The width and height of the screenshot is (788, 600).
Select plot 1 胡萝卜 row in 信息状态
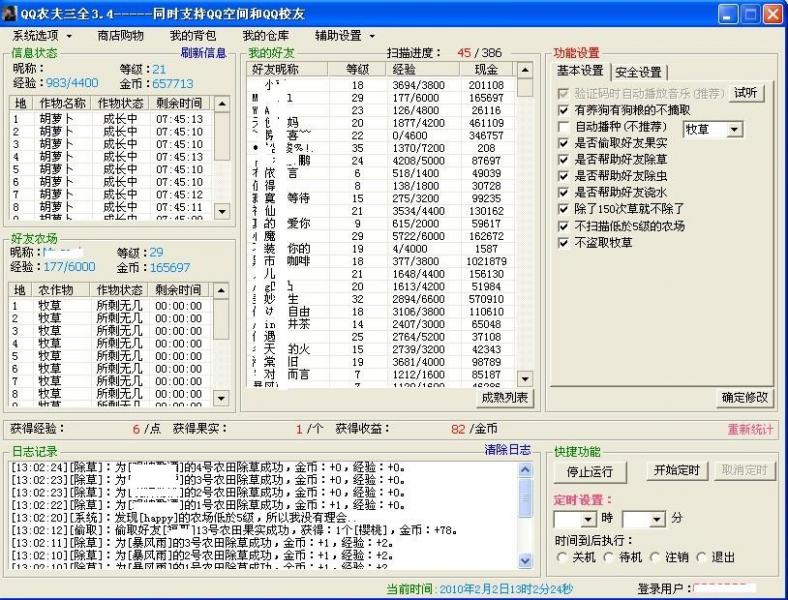coord(112,119)
